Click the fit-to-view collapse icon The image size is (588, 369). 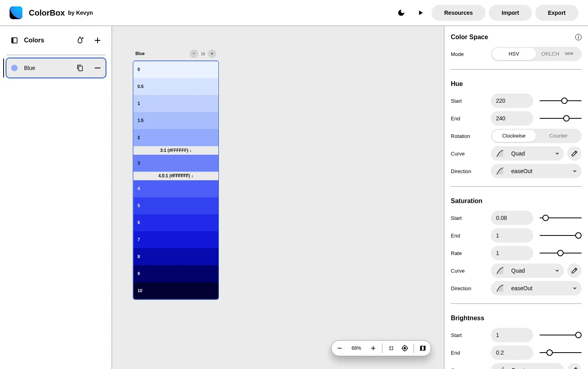click(391, 348)
